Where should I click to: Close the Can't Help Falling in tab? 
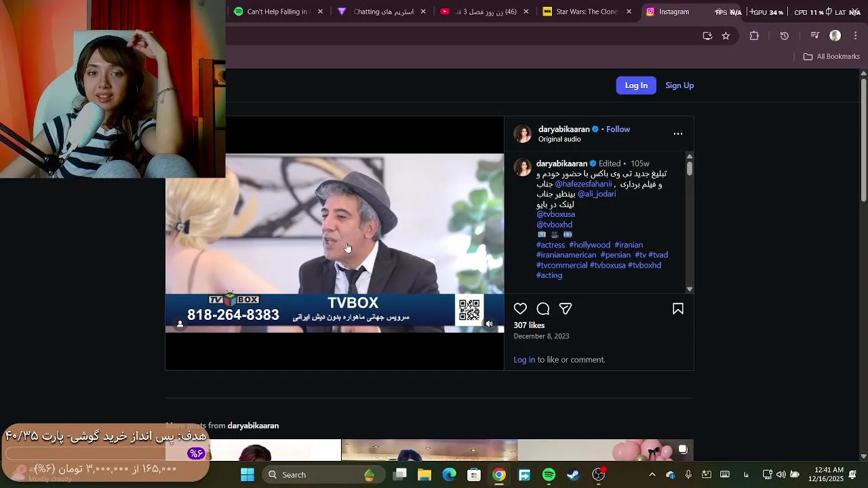pos(321,12)
